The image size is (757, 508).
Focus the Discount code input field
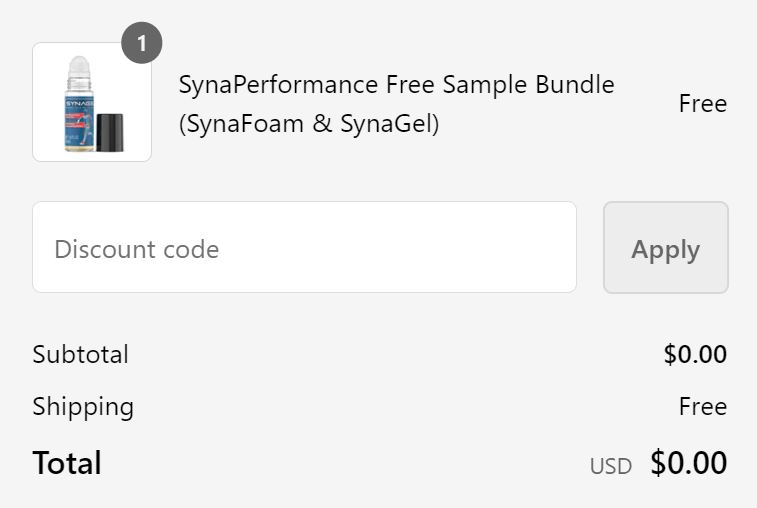(304, 247)
